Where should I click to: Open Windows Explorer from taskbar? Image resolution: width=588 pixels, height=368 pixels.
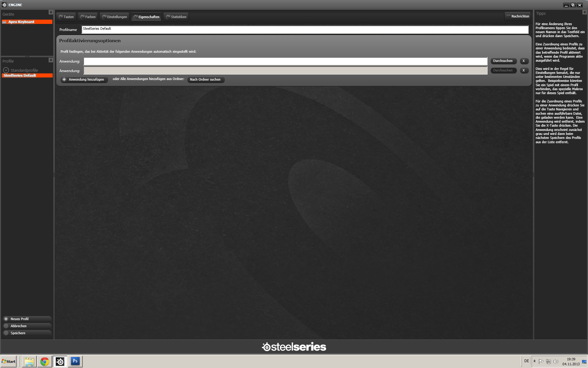pos(29,362)
